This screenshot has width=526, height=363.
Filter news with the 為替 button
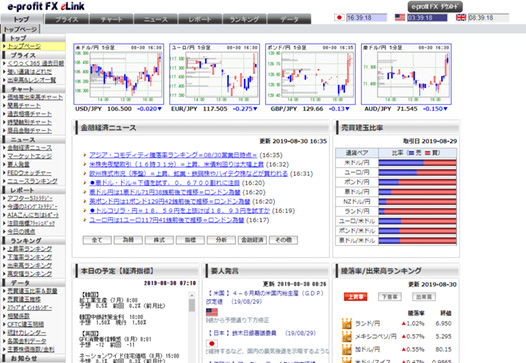(128, 240)
